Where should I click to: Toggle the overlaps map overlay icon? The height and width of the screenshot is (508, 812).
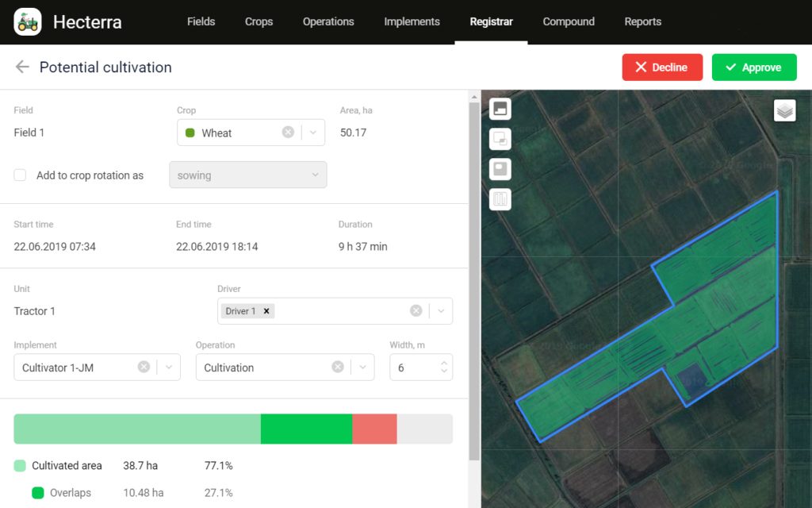(500, 139)
